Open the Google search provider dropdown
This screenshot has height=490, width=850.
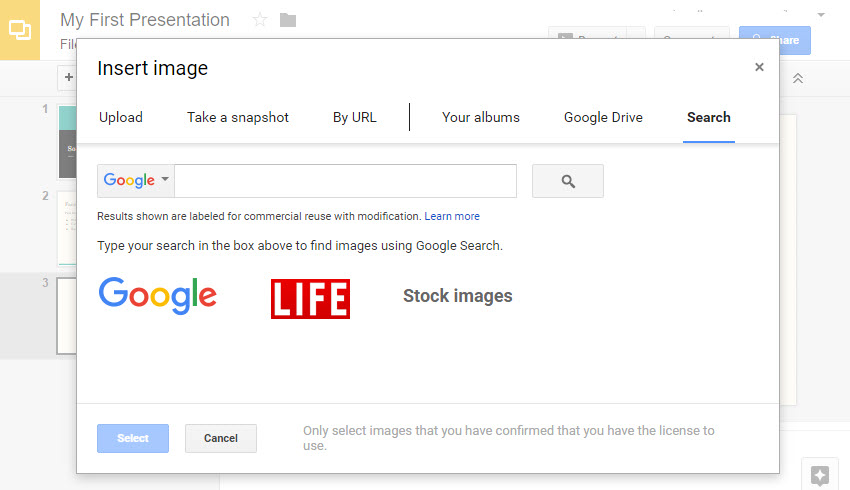pos(136,181)
